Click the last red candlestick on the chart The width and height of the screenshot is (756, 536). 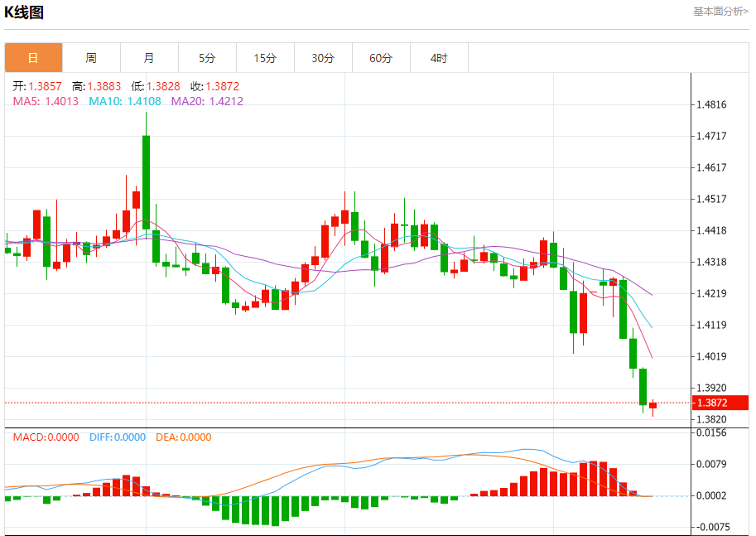point(652,405)
